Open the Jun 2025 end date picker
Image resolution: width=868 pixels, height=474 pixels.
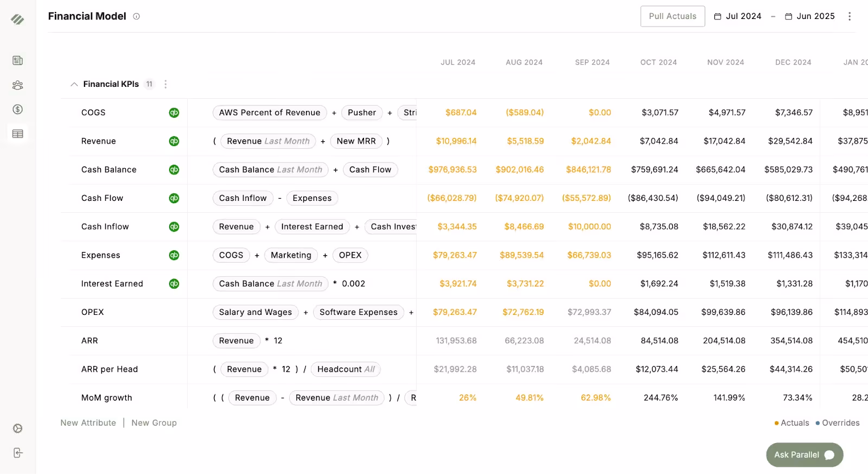tap(810, 16)
